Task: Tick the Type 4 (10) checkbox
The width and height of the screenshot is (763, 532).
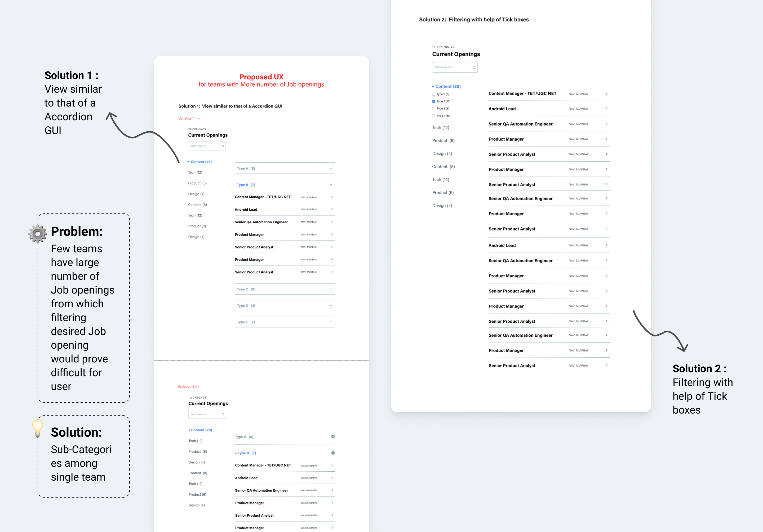Action: pyautogui.click(x=434, y=116)
